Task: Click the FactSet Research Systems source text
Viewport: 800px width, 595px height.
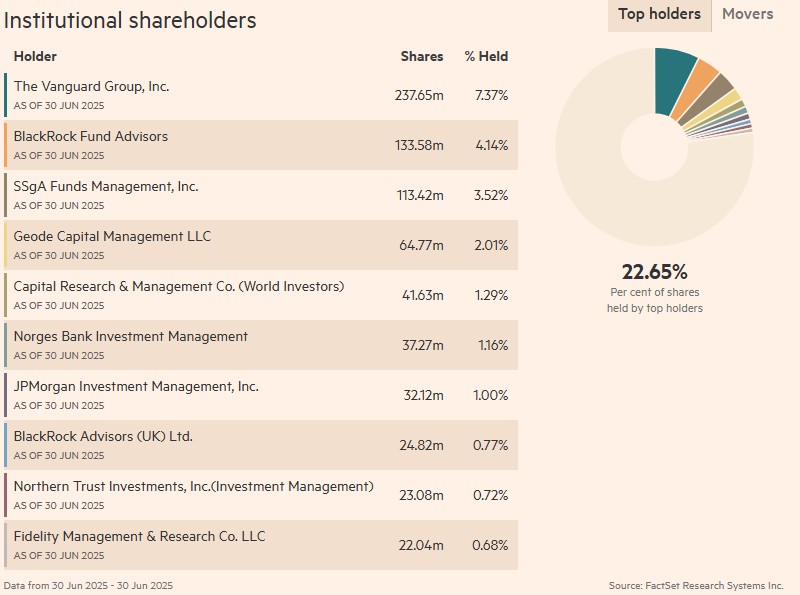Action: point(696,585)
